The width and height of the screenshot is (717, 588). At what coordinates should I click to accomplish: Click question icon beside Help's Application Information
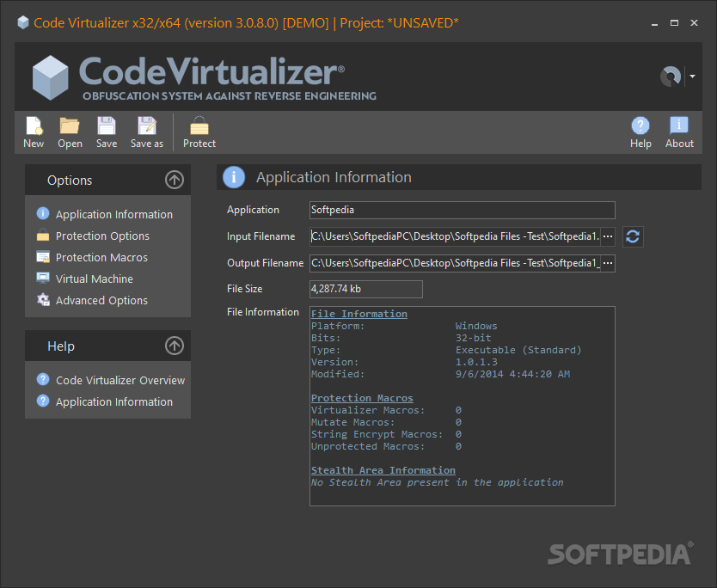tap(43, 401)
